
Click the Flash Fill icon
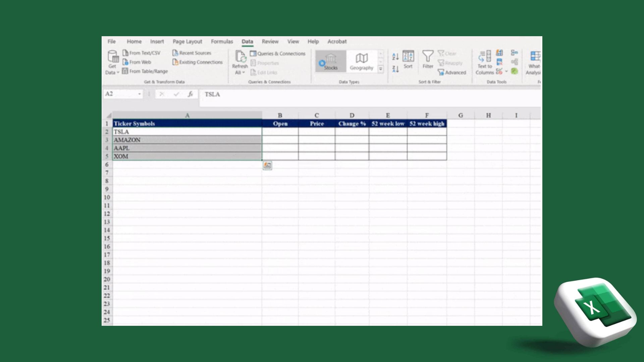499,53
